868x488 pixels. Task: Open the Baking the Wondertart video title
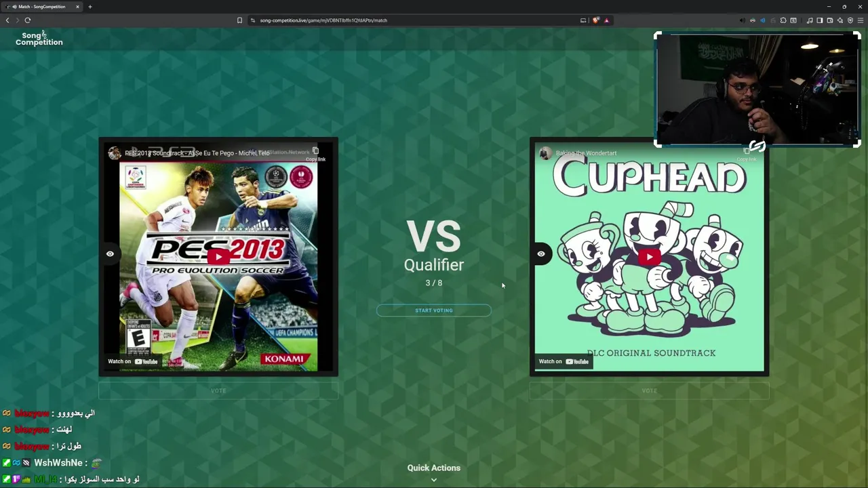point(587,153)
